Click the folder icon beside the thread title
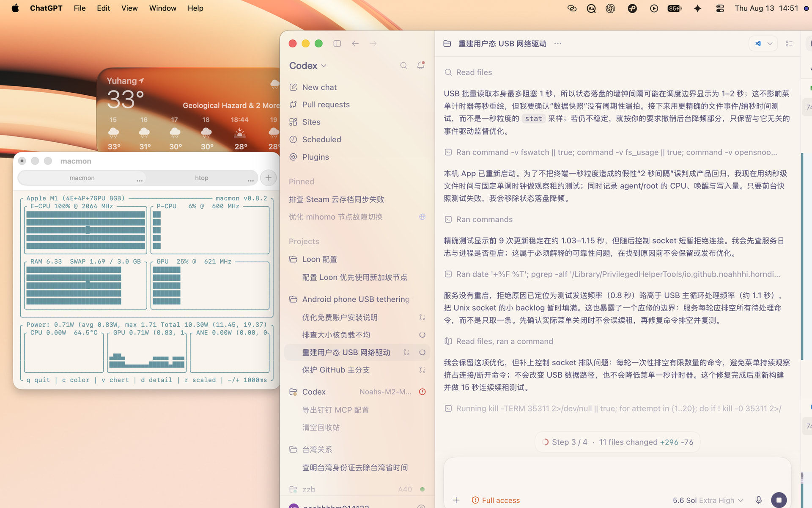The width and height of the screenshot is (812, 508). click(x=447, y=44)
